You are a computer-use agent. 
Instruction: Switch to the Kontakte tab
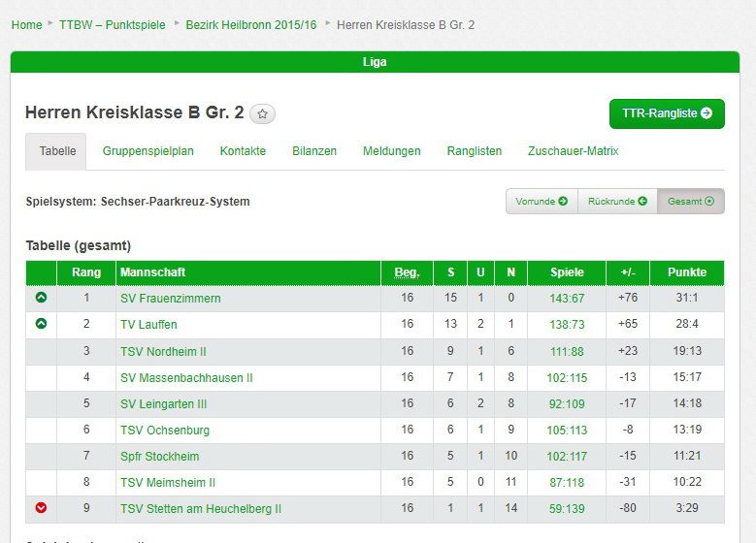tap(243, 151)
